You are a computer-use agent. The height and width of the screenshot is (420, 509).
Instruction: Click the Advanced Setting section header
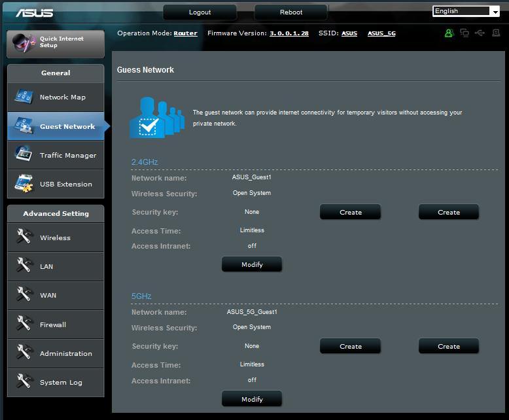[x=56, y=213]
